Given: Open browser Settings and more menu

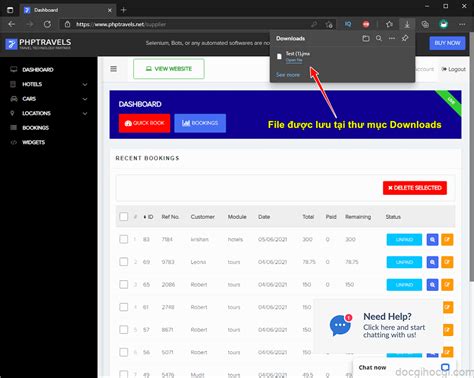Looking at the screenshot, I should (462, 24).
